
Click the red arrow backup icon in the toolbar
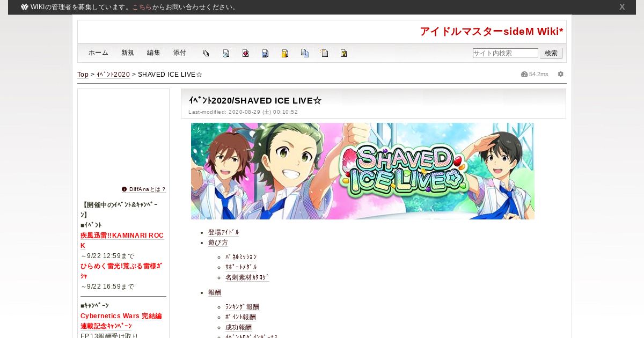pos(245,53)
